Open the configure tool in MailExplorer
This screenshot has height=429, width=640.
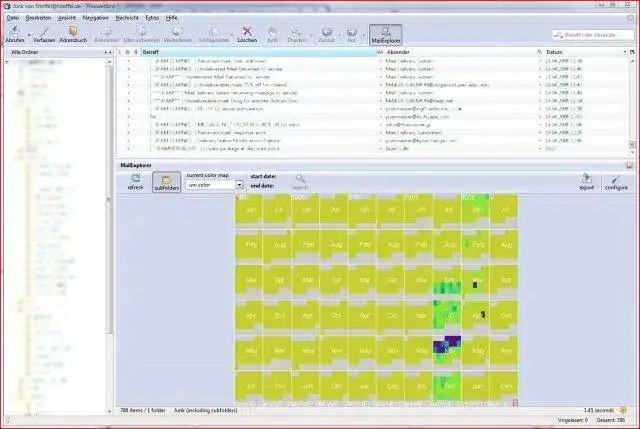coord(616,182)
